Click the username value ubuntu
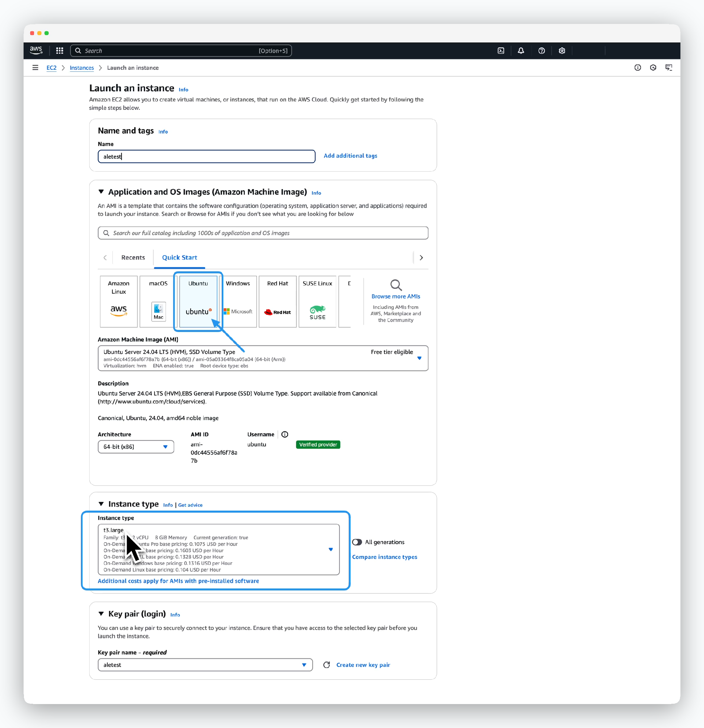Image resolution: width=704 pixels, height=728 pixels. click(257, 444)
